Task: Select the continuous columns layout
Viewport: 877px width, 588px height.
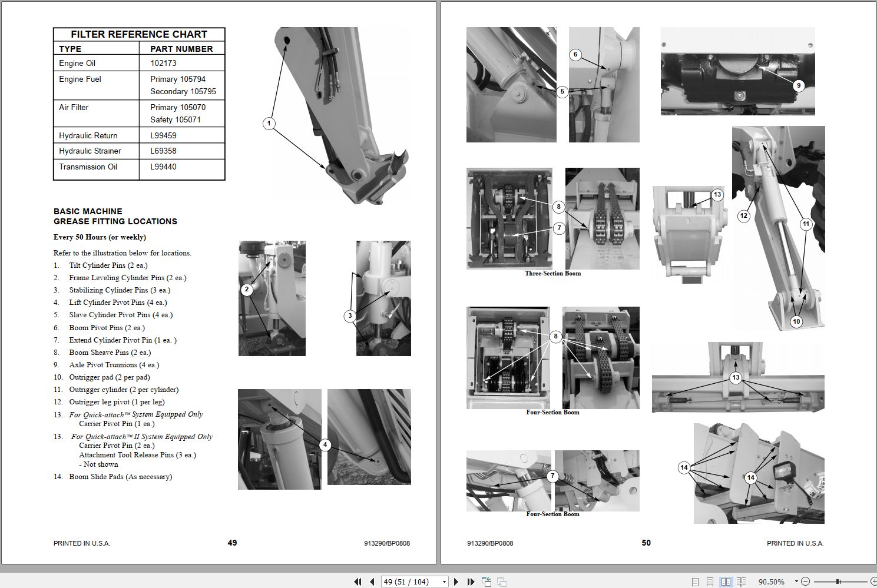Action: (741, 581)
